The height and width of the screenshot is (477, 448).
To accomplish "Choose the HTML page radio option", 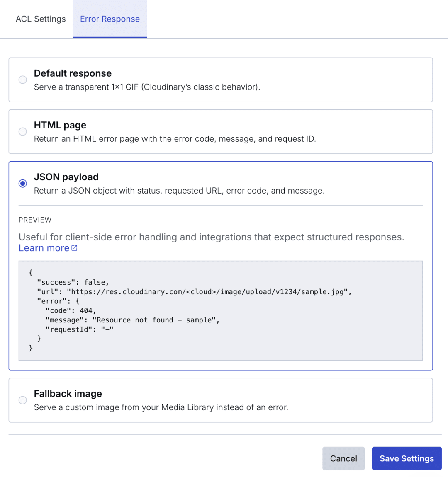I will click(22, 132).
